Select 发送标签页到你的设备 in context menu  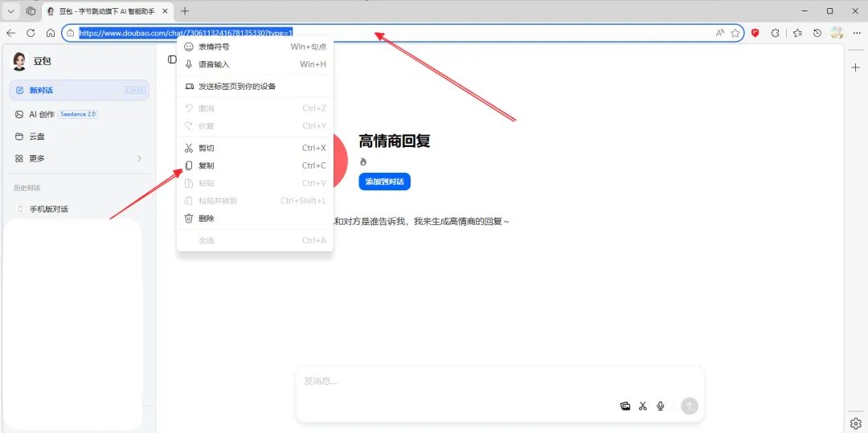coord(256,86)
